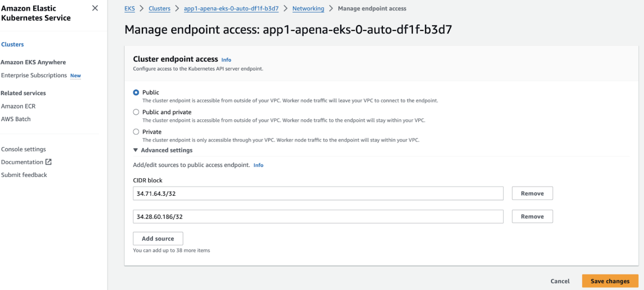Remove the 34.71.64.3/32 CIDR block
Screen dimensions: 644x290
coord(532,193)
